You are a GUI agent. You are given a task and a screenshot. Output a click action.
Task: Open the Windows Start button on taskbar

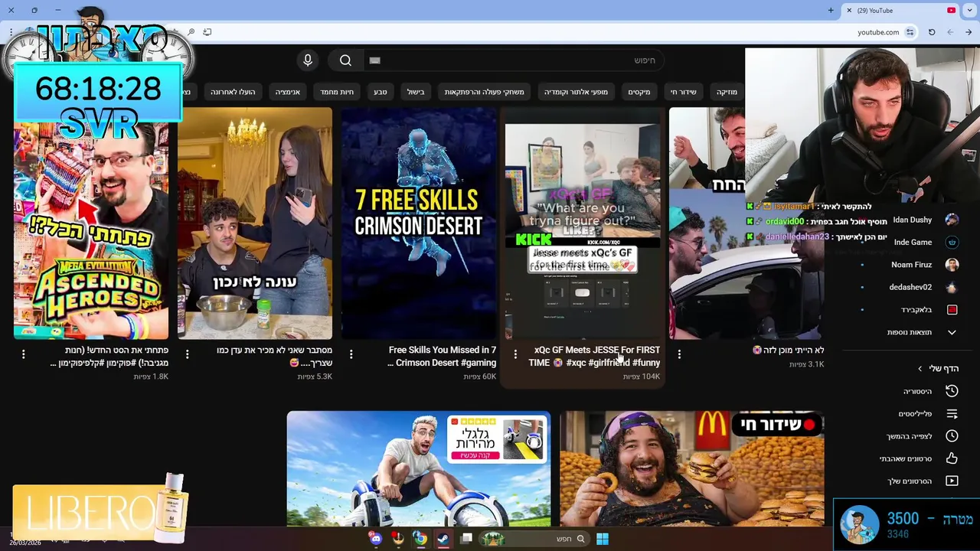[x=603, y=539]
